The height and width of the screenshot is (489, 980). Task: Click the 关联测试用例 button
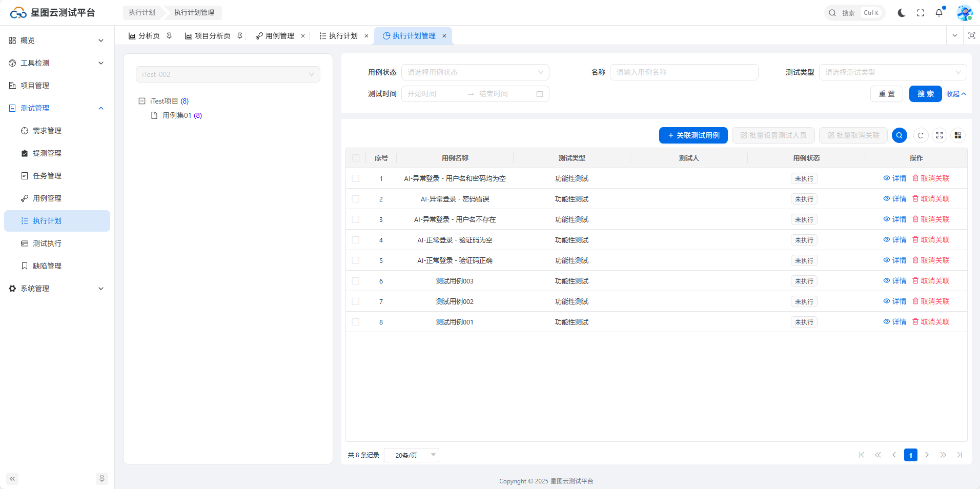click(693, 135)
